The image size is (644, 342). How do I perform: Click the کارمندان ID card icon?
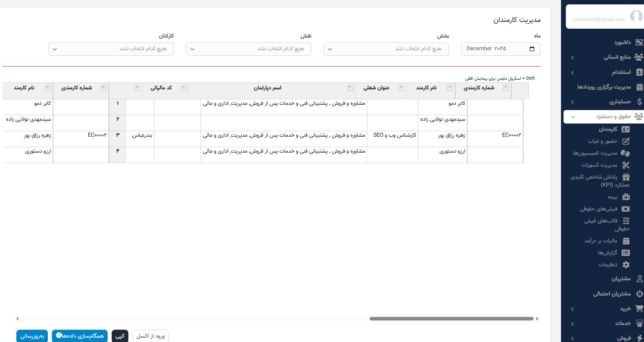(x=626, y=129)
